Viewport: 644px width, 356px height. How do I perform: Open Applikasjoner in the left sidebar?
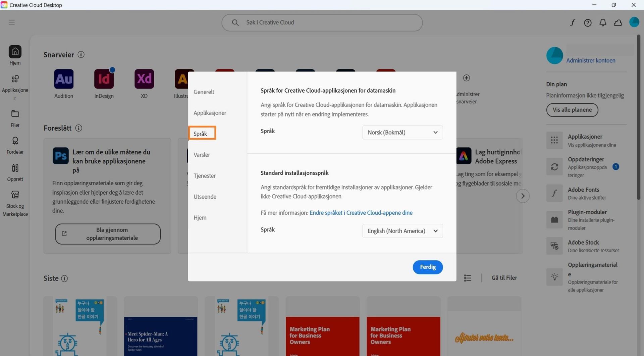click(x=15, y=87)
